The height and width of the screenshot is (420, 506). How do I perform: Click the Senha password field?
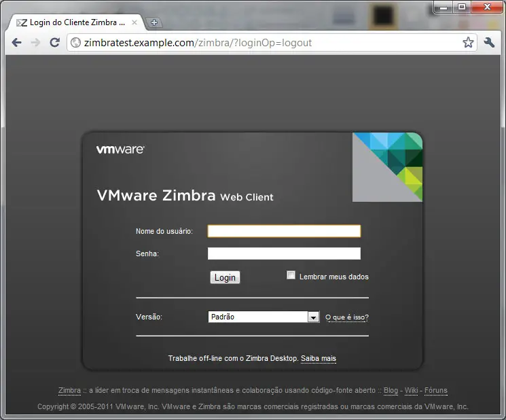tap(284, 253)
